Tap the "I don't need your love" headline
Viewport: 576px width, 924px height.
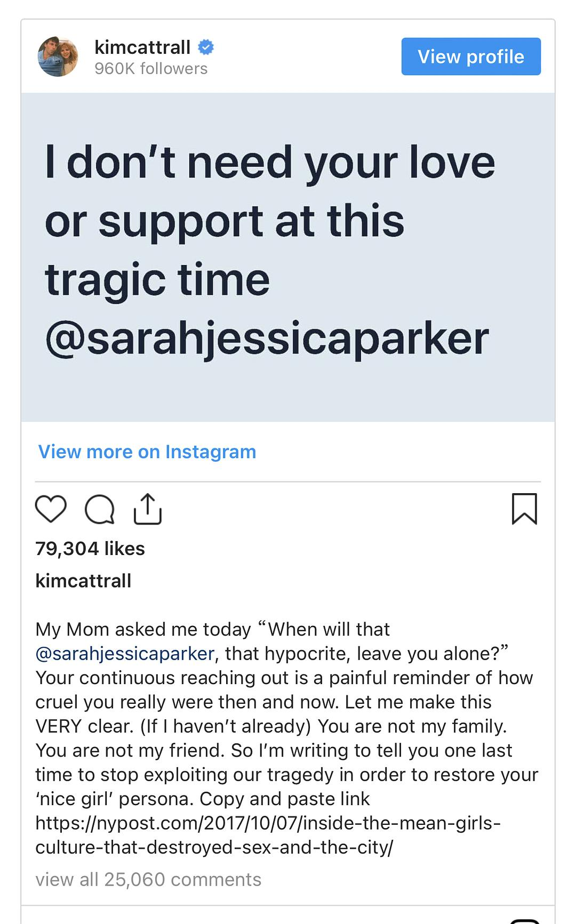point(270,163)
